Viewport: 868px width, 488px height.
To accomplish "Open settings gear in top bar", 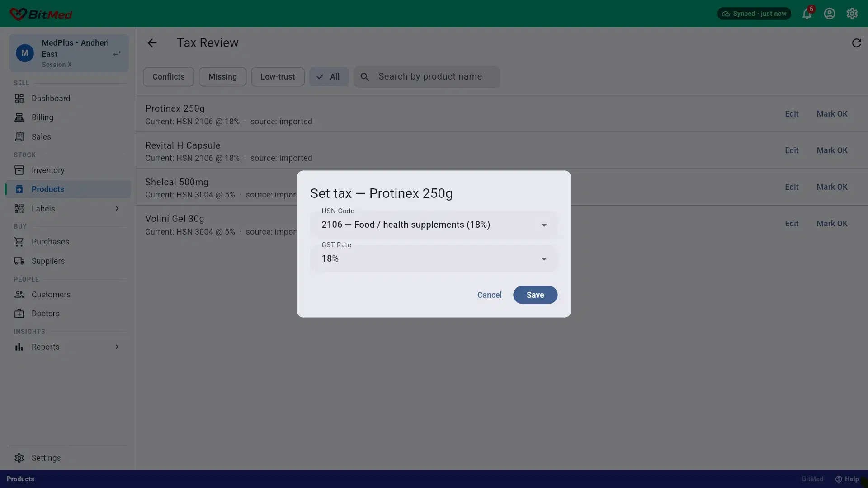I will (x=852, y=14).
